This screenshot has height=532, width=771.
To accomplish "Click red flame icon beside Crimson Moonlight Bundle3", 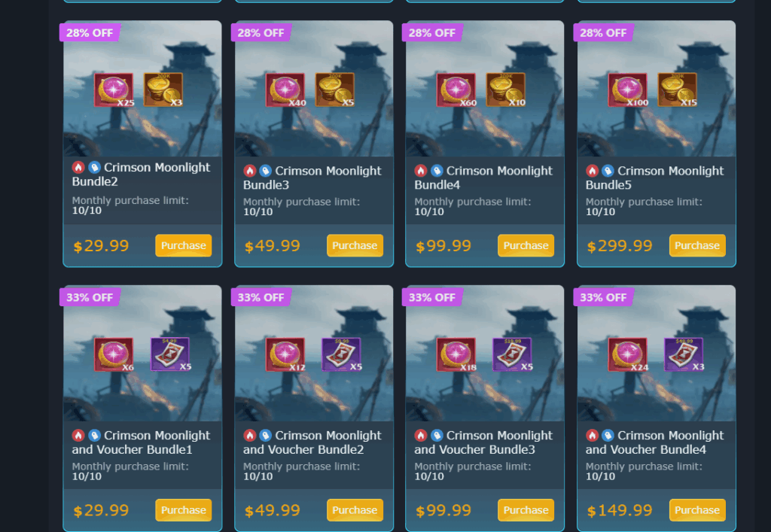I will point(250,171).
